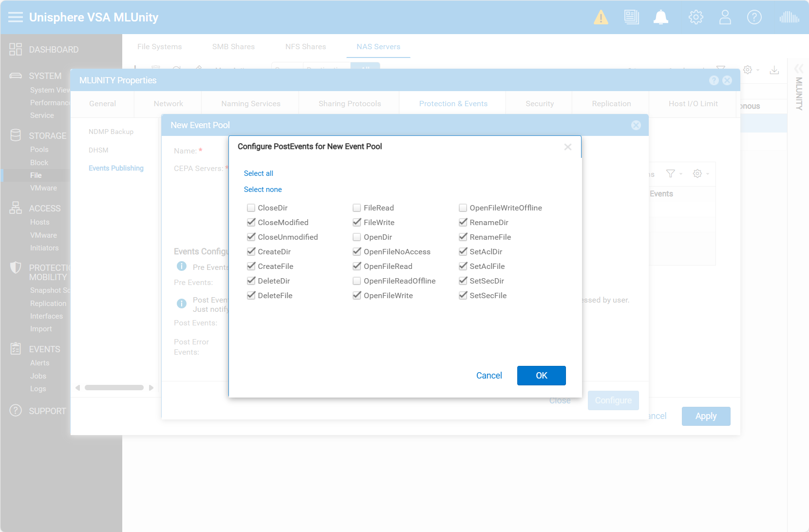This screenshot has height=532, width=809.
Task: Enable the CloseDir checkbox
Action: click(251, 208)
